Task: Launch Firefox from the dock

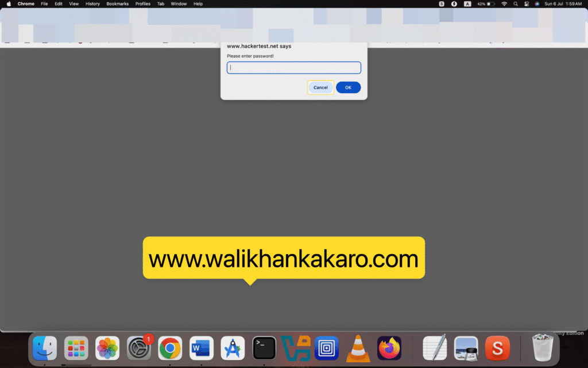Action: click(x=389, y=348)
